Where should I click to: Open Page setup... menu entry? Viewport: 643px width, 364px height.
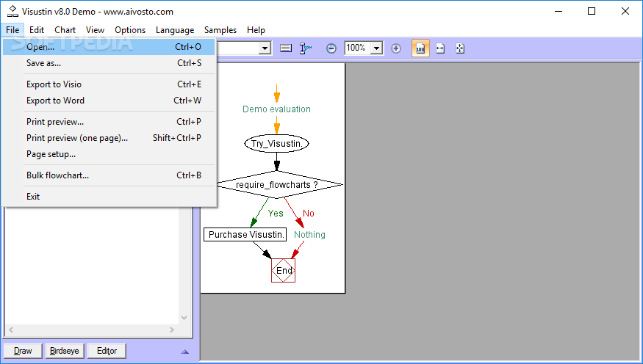pyautogui.click(x=109, y=155)
